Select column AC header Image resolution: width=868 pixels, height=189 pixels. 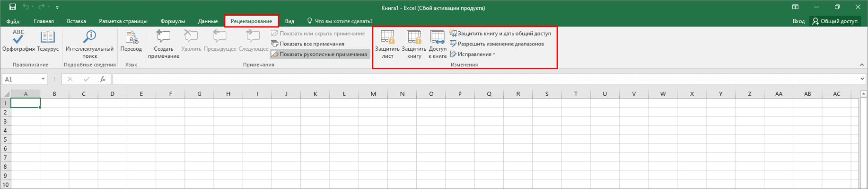click(x=836, y=94)
